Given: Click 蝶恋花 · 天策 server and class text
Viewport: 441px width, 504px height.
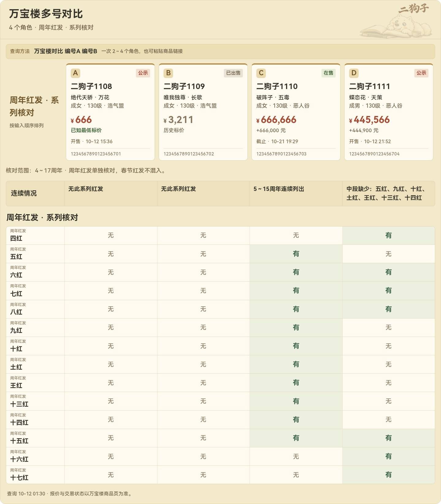Looking at the screenshot, I should coord(366,97).
